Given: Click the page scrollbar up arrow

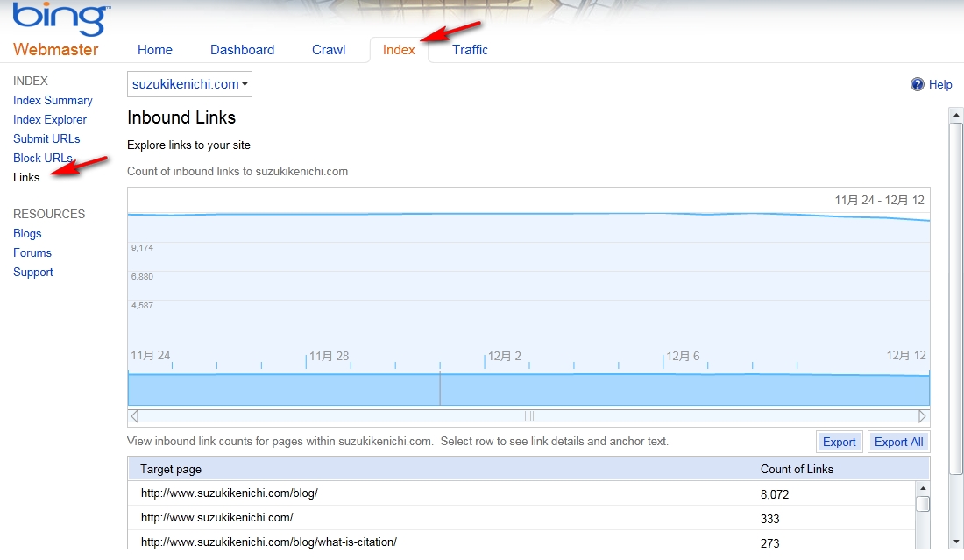Looking at the screenshot, I should pyautogui.click(x=955, y=115).
